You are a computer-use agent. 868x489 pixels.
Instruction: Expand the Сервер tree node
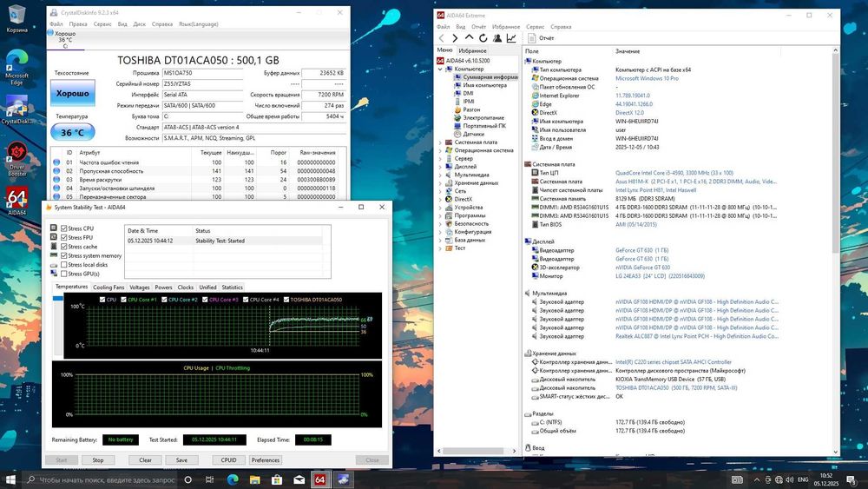click(x=441, y=158)
